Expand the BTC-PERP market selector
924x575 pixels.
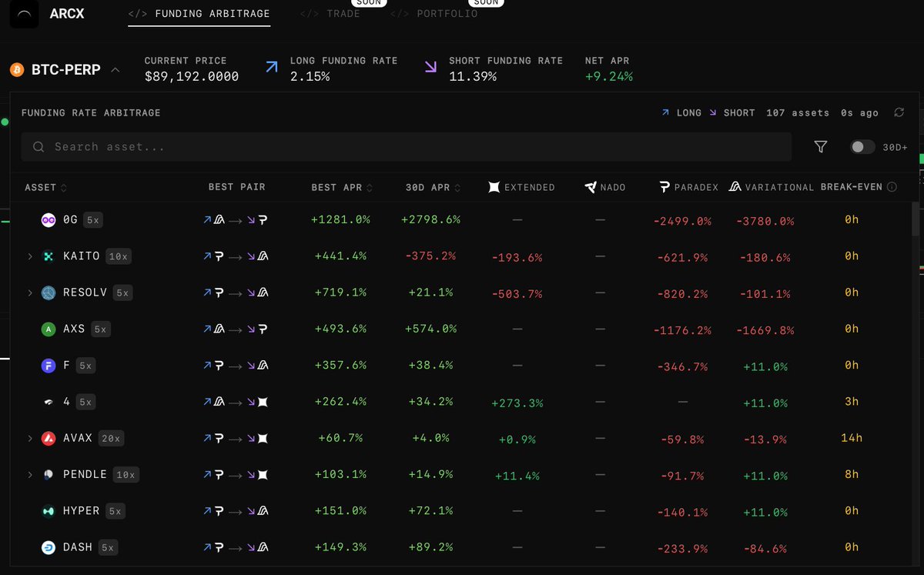[115, 70]
